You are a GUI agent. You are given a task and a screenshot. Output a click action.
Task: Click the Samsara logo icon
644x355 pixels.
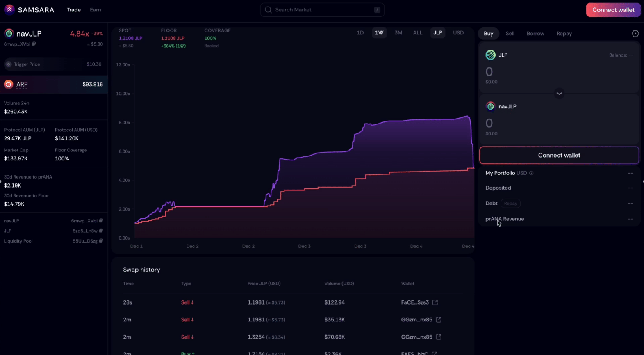9,9
